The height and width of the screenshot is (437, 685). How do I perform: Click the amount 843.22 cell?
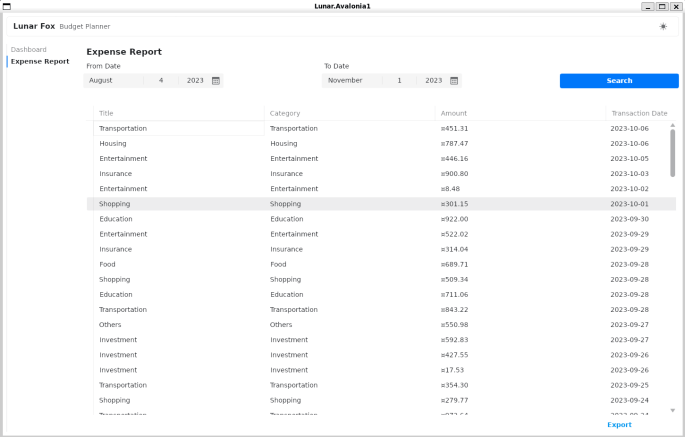520,309
